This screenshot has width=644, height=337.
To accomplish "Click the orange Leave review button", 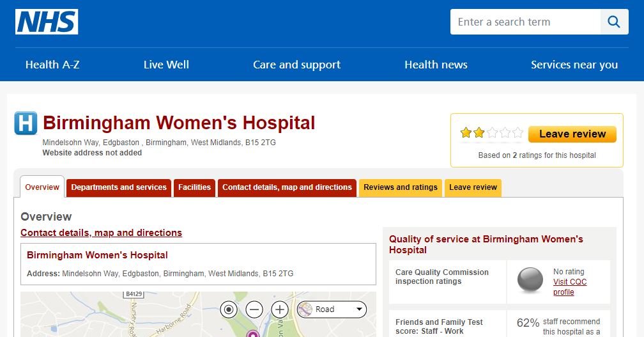I will [572, 134].
